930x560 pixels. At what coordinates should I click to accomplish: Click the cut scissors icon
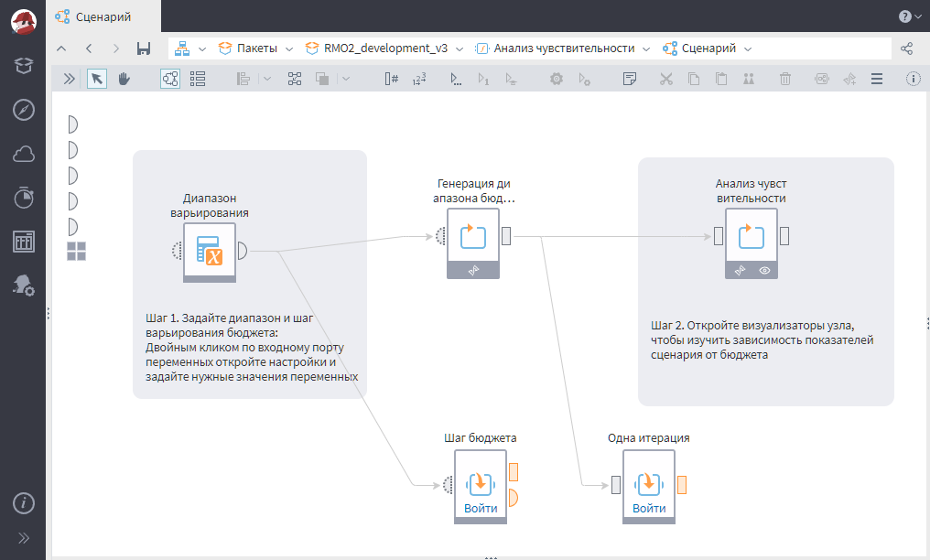point(666,79)
